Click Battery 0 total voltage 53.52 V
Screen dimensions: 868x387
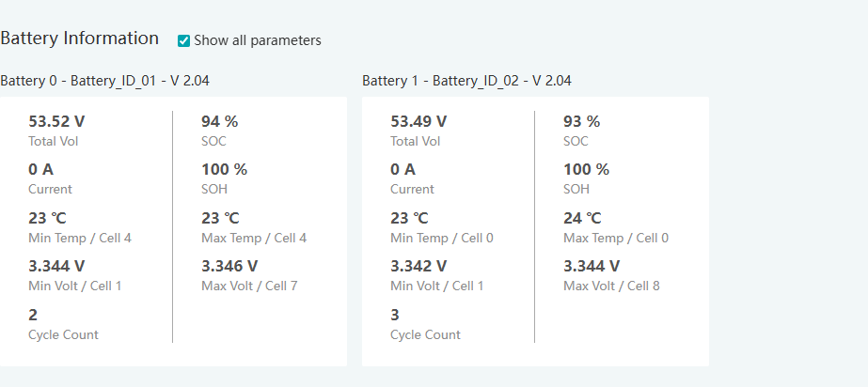[56, 121]
